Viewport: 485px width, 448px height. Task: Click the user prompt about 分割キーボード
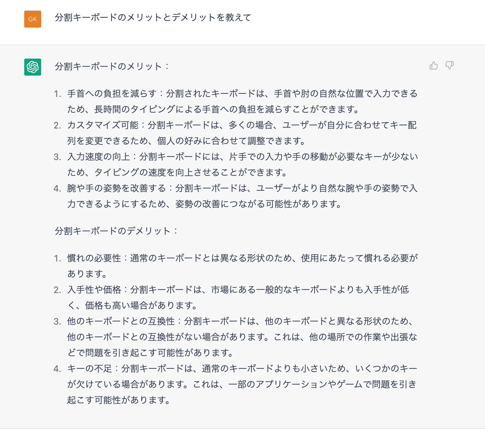click(x=153, y=18)
